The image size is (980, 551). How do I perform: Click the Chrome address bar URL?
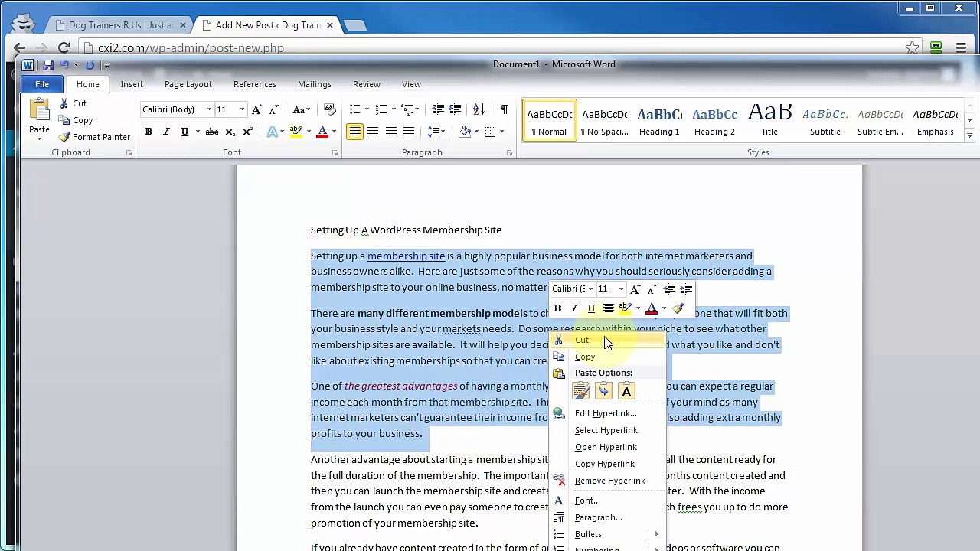191,47
